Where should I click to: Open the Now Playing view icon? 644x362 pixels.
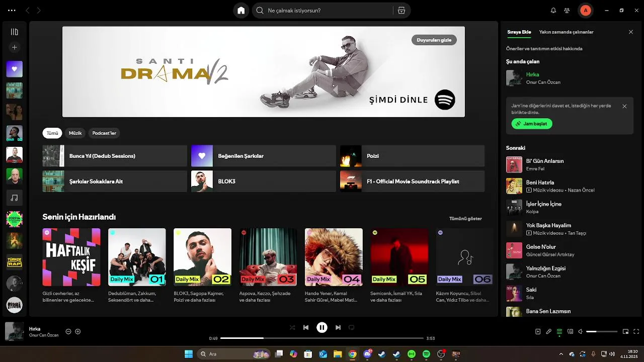click(538, 331)
